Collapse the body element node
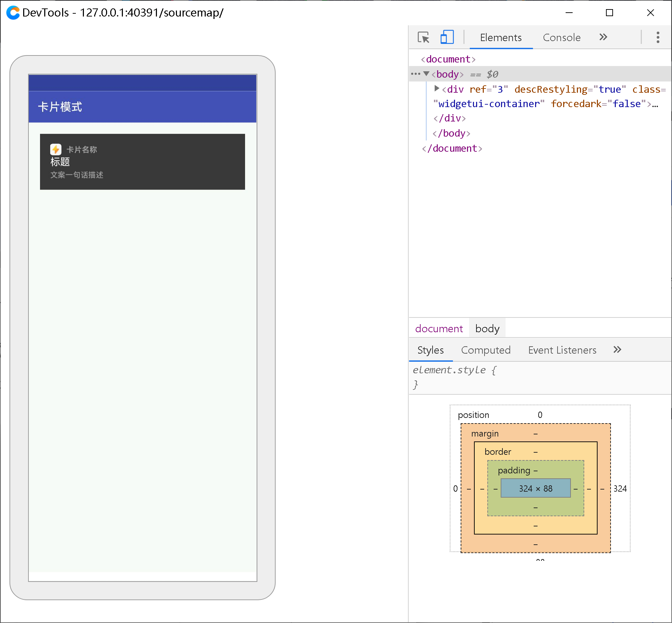 pyautogui.click(x=427, y=74)
